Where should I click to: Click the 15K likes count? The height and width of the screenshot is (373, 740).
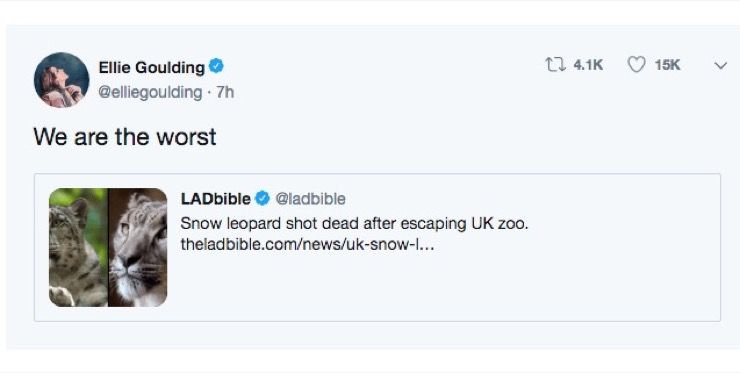(x=667, y=65)
